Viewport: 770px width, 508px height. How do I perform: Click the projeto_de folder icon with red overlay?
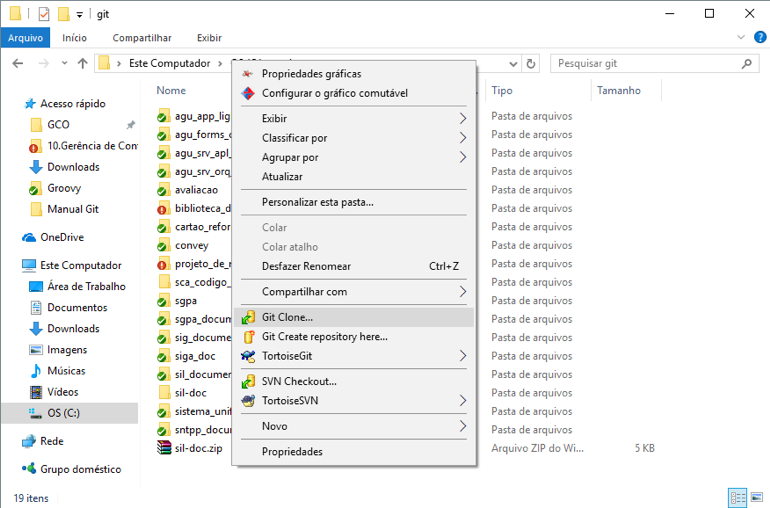coord(164,264)
